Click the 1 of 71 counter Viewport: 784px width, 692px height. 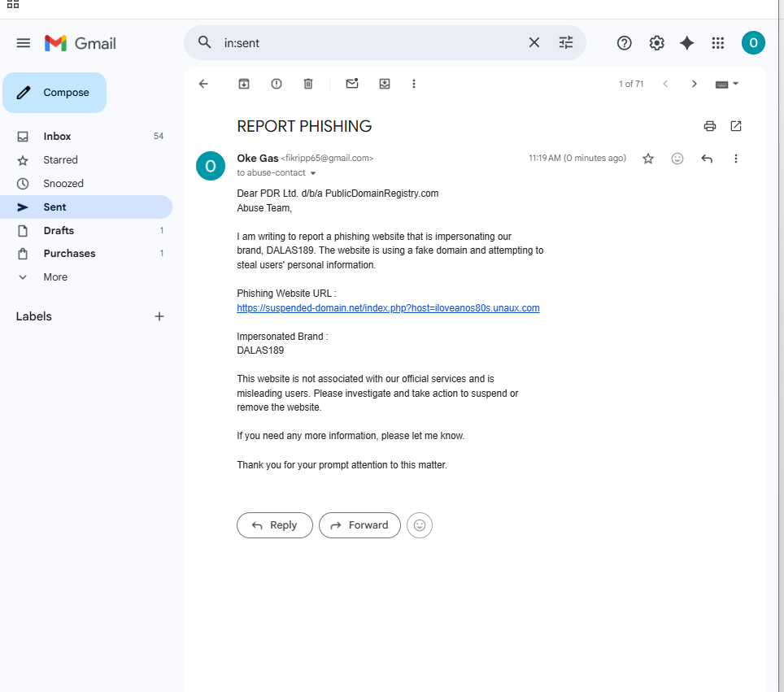(x=631, y=84)
